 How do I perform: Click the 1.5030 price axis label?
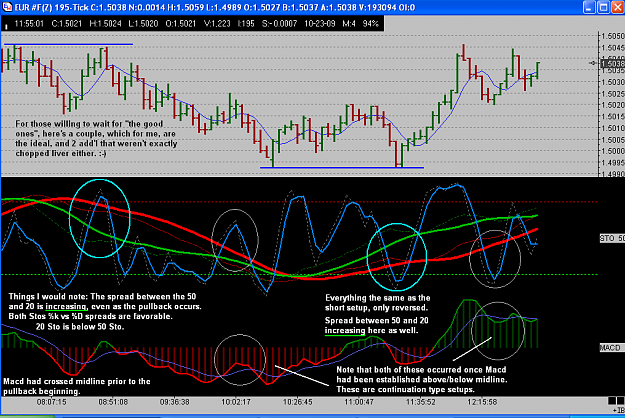pyautogui.click(x=612, y=82)
